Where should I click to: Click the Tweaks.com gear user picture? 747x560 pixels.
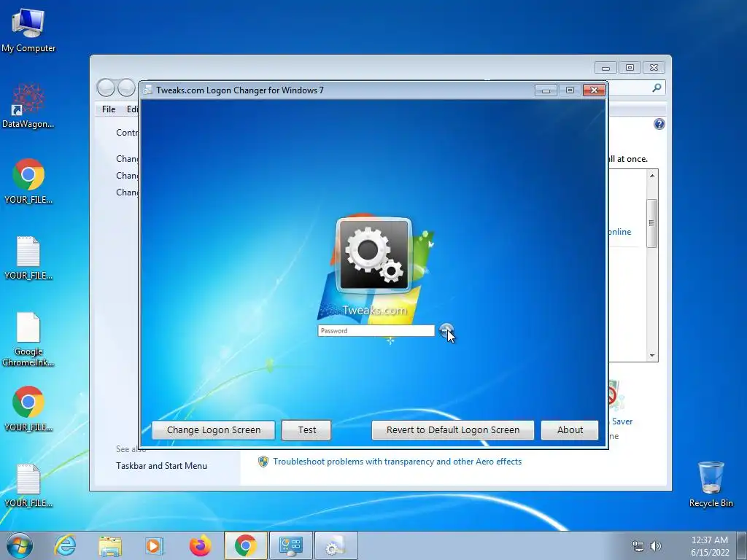[374, 254]
